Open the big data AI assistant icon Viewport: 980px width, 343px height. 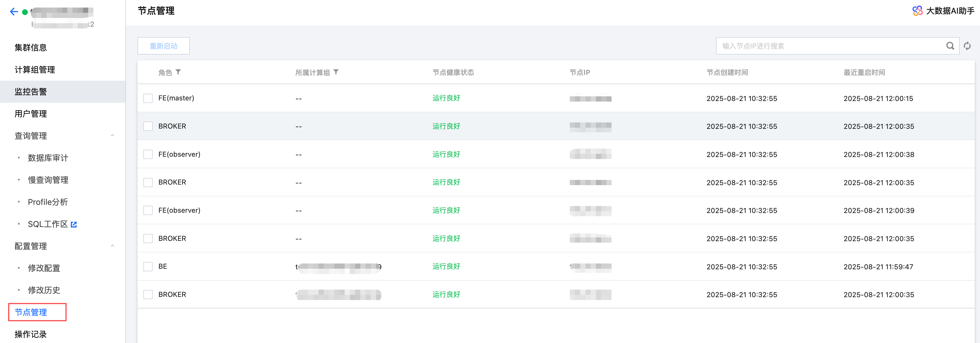pyautogui.click(x=917, y=11)
